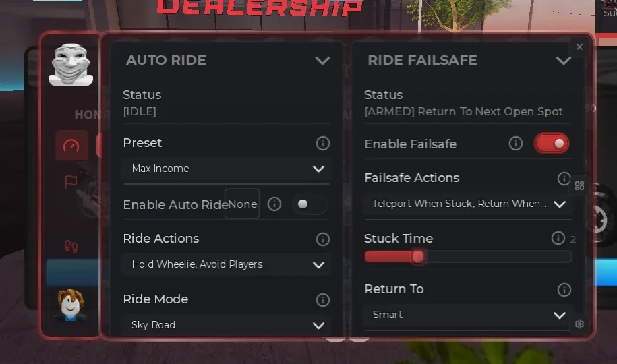Screen dimensions: 617x364
Task: View info about Enable Auto Ride
Action: point(274,204)
